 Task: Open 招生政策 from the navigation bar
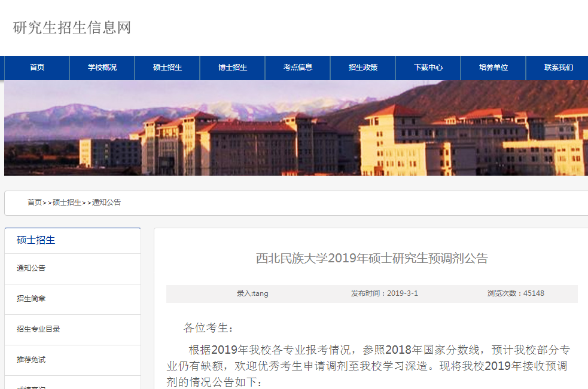pyautogui.click(x=363, y=68)
